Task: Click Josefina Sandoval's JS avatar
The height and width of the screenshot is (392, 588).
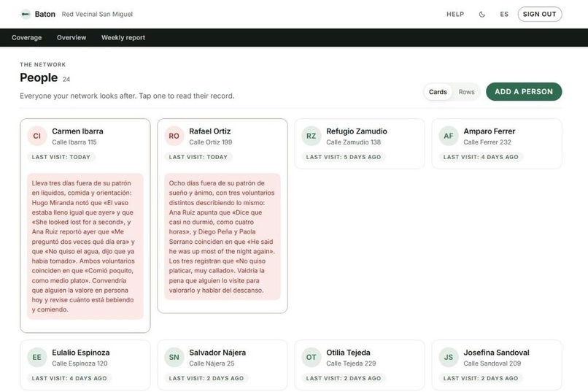Action: click(x=449, y=357)
